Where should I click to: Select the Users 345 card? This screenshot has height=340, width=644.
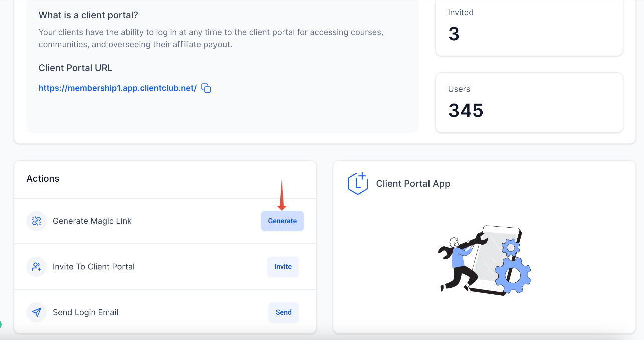click(529, 103)
